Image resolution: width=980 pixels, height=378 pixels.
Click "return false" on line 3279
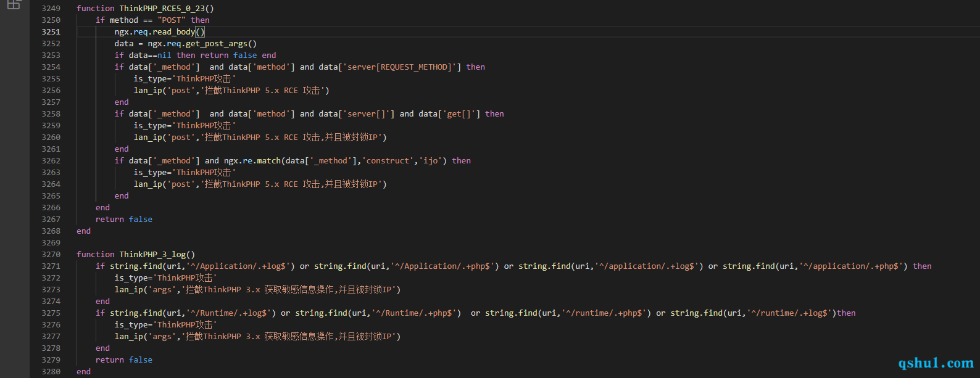click(124, 360)
